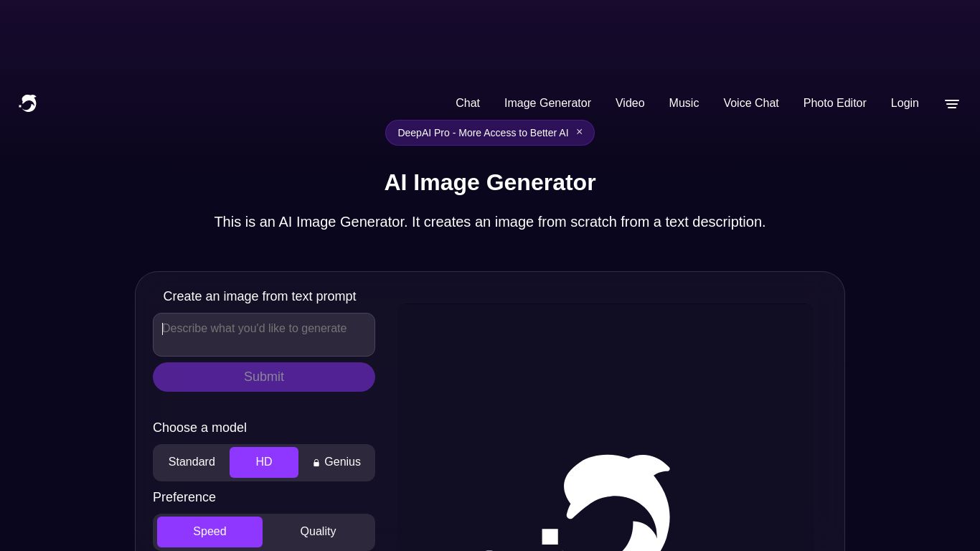Click the image description input field

[264, 334]
